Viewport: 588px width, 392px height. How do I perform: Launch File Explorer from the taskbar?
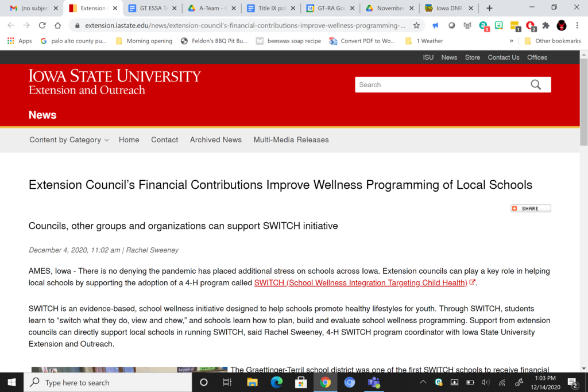click(x=252, y=382)
